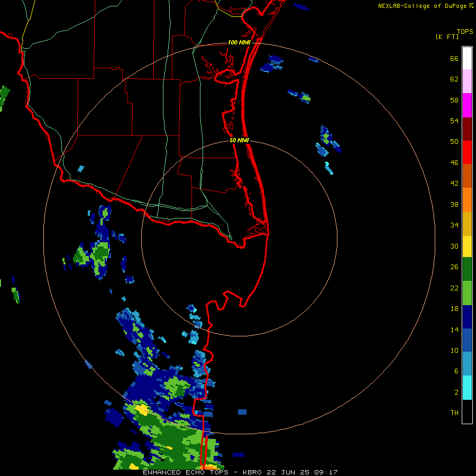Click the 09:17 time stamp
The width and height of the screenshot is (476, 476).
pyautogui.click(x=326, y=472)
